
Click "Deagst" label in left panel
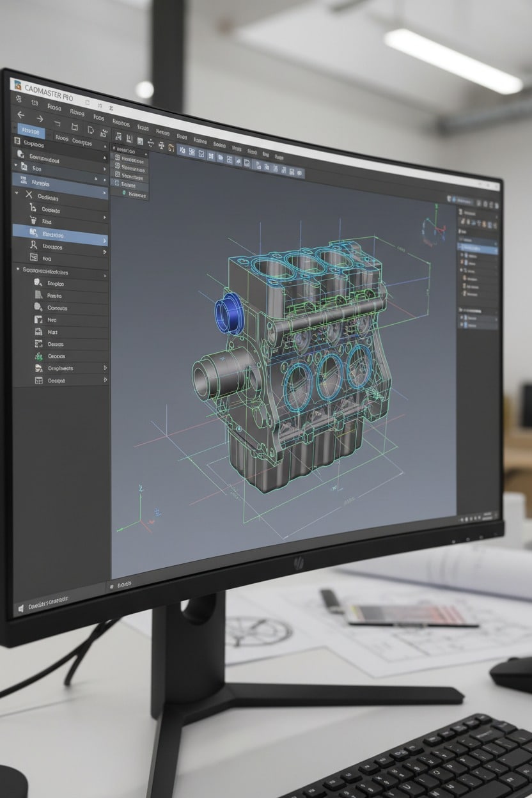(x=57, y=380)
